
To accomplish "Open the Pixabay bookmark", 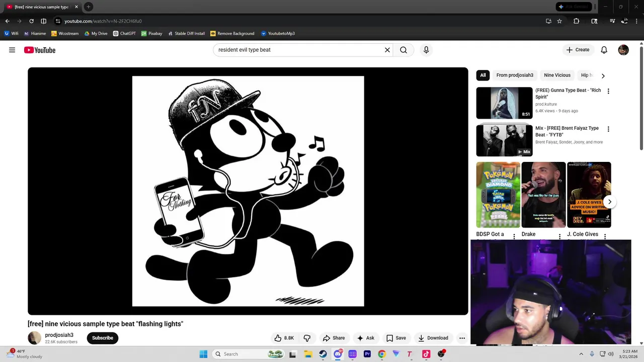I will coord(151,33).
